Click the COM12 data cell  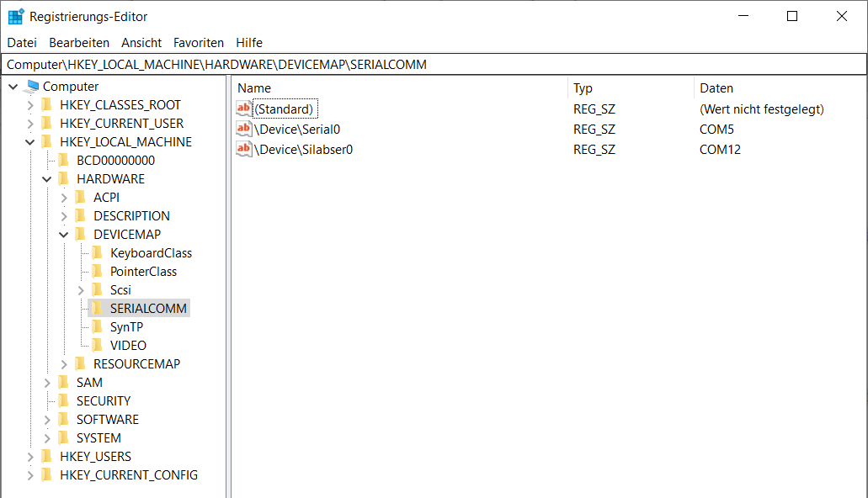tap(720, 150)
